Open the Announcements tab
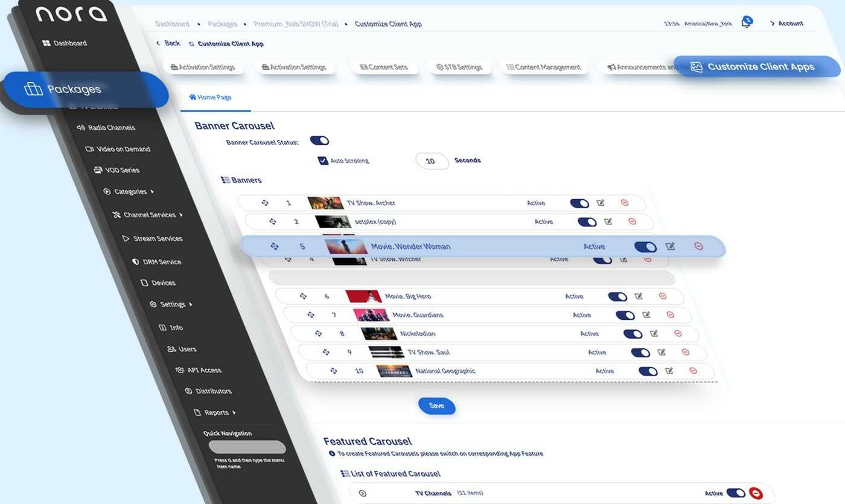The height and width of the screenshot is (504, 845). [640, 67]
